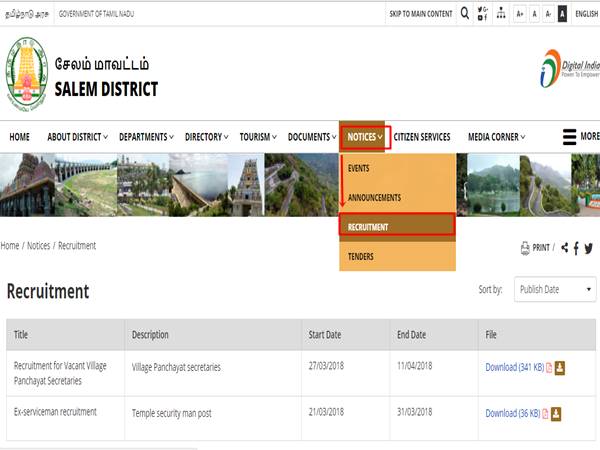The image size is (600, 450).
Task: Select 'Temple security man post' description
Action: (x=171, y=413)
